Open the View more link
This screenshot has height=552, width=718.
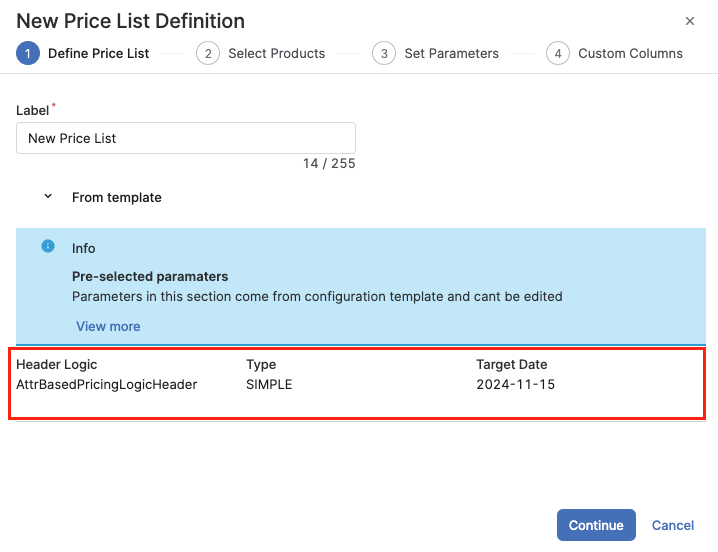tap(108, 326)
